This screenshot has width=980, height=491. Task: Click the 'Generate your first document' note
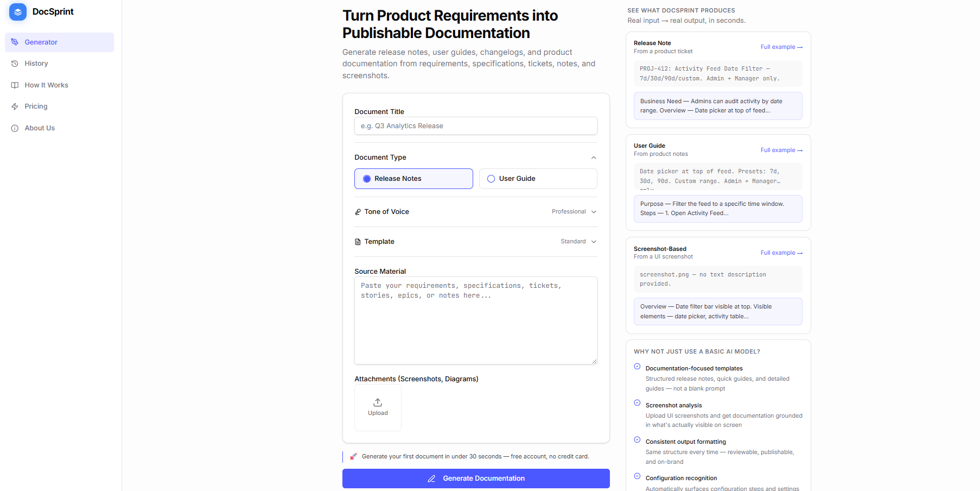pyautogui.click(x=475, y=456)
